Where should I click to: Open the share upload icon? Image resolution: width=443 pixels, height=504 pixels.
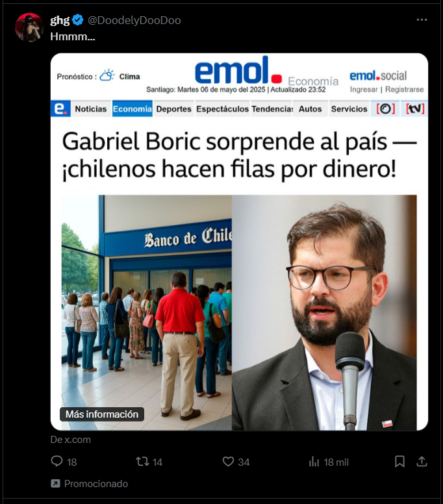[422, 462]
